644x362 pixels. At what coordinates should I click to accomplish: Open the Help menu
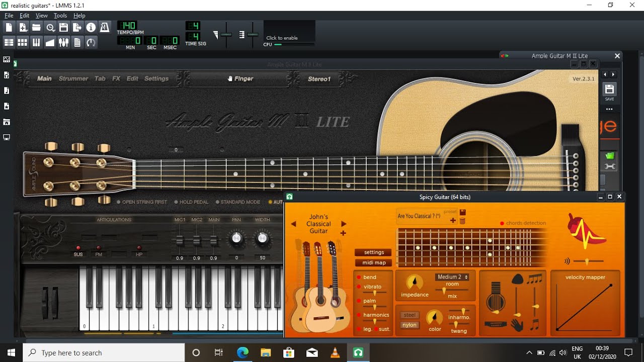[79, 16]
